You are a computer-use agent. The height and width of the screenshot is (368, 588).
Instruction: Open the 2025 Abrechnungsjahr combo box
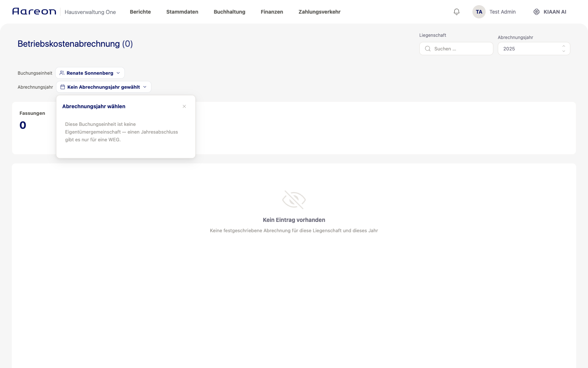pos(534,49)
